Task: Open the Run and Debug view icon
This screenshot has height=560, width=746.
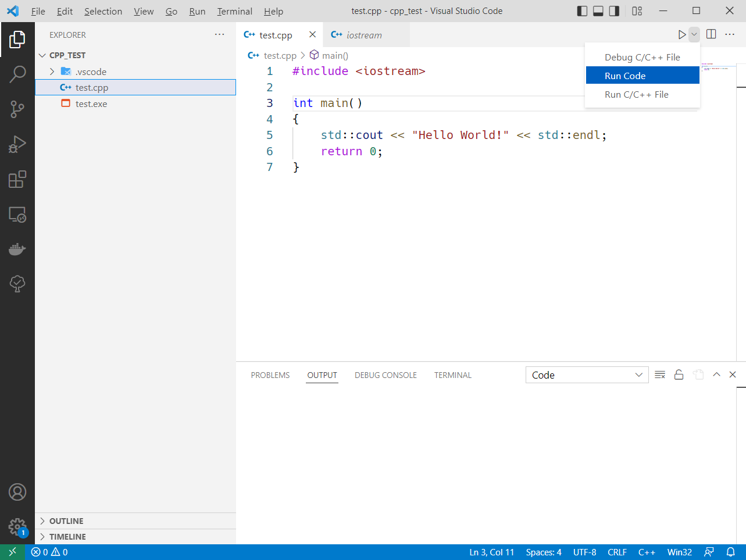Action: tap(17, 144)
